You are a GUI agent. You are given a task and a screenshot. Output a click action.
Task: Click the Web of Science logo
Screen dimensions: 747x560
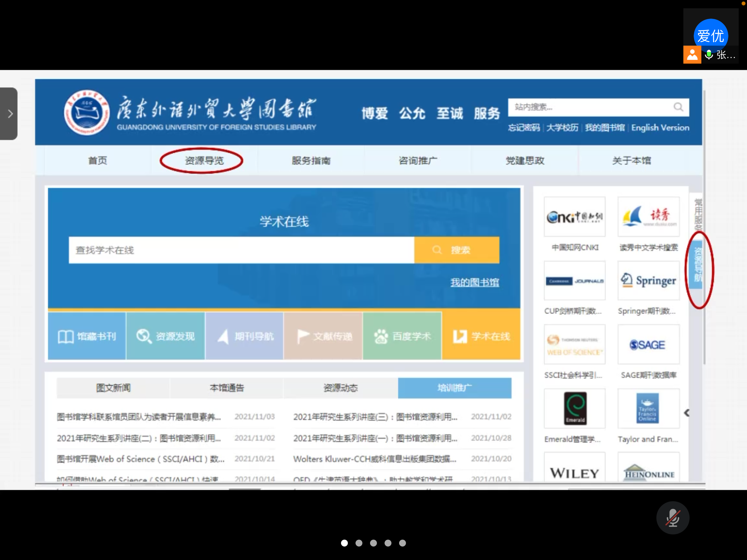(x=574, y=345)
